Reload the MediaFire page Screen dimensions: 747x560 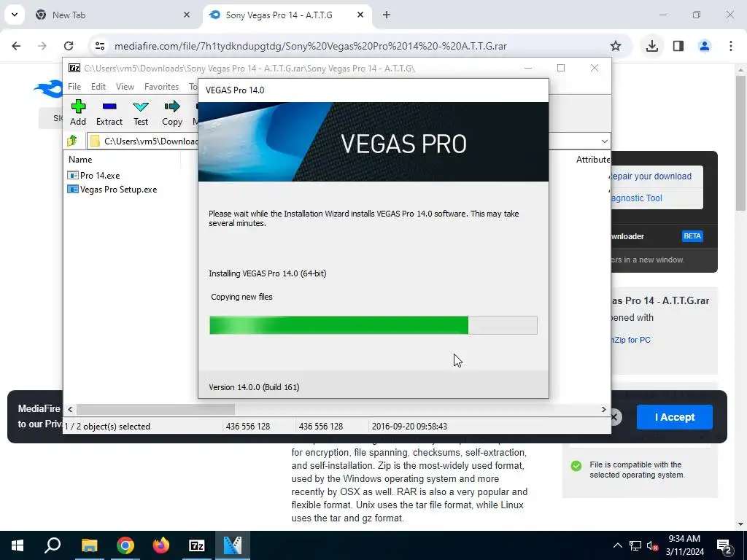69,46
